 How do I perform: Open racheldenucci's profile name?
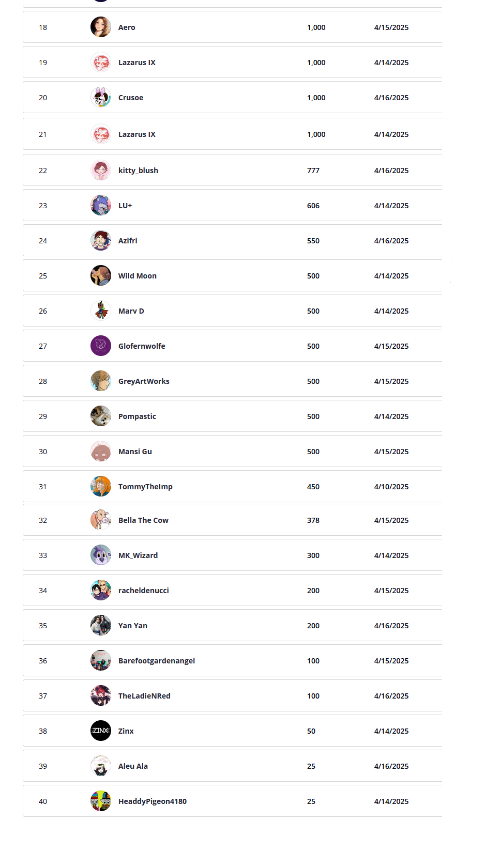[144, 591]
